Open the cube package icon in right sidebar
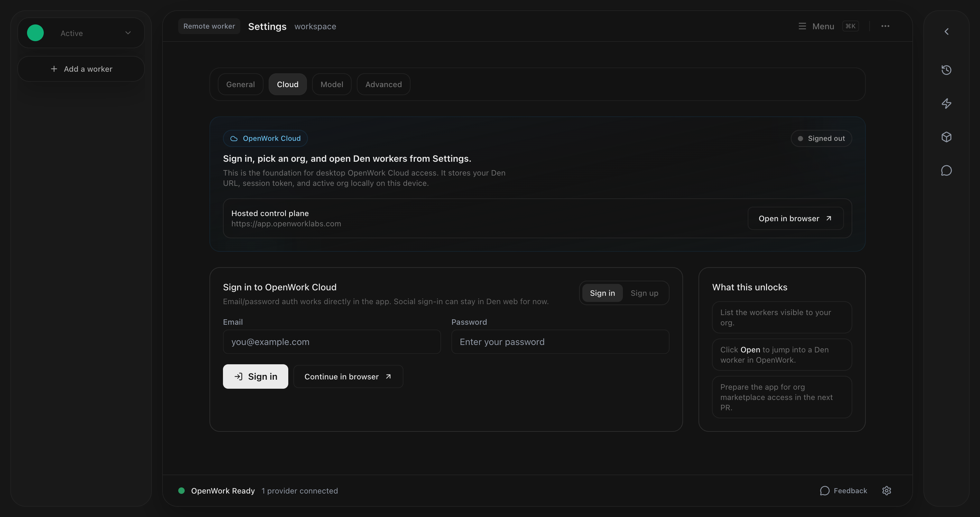The width and height of the screenshot is (980, 517). coord(946,137)
